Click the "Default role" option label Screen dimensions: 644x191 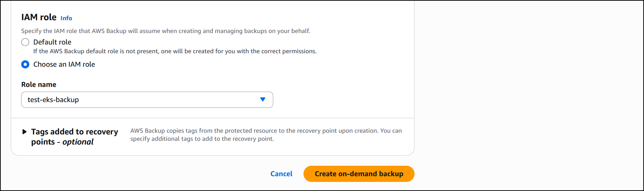(52, 42)
